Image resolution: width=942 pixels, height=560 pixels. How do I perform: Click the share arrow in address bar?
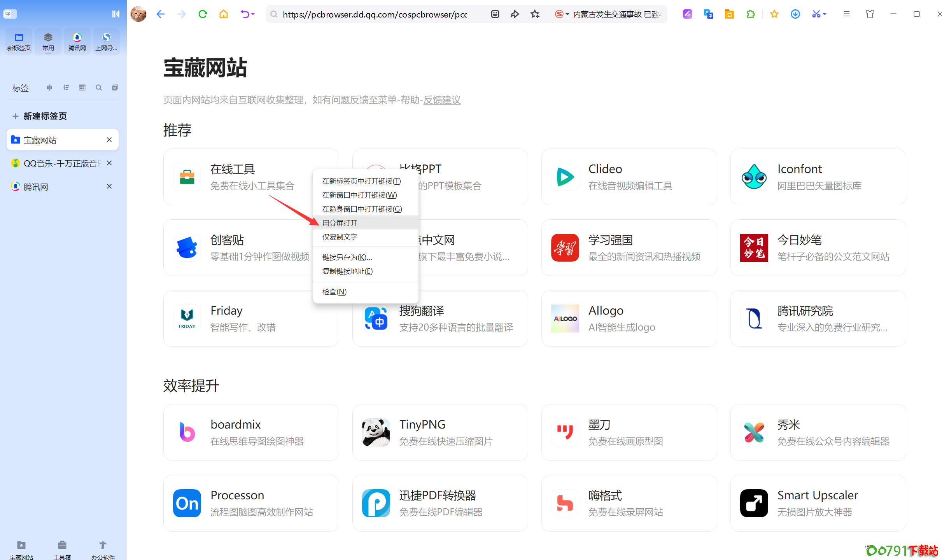point(515,14)
